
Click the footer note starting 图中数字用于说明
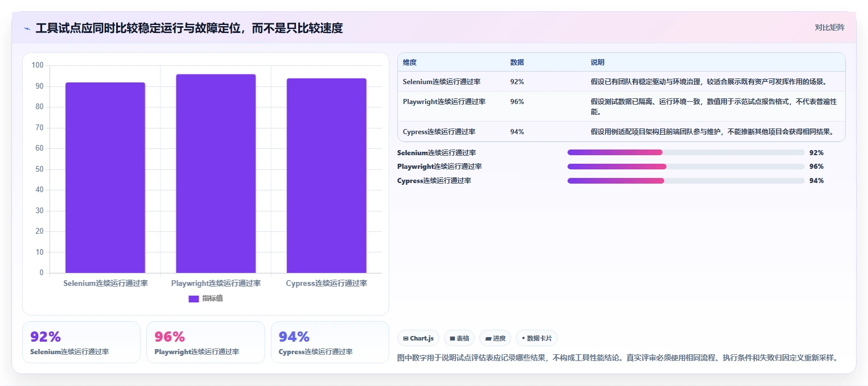coord(617,358)
